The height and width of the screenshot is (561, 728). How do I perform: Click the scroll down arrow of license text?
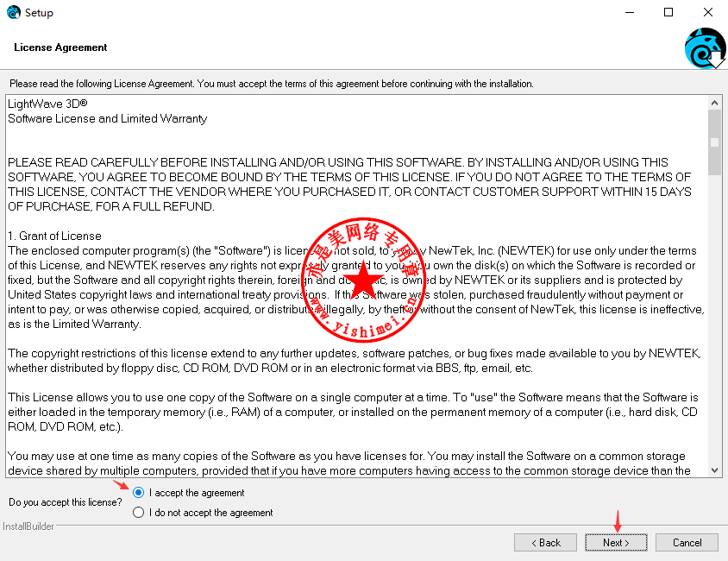pos(714,470)
